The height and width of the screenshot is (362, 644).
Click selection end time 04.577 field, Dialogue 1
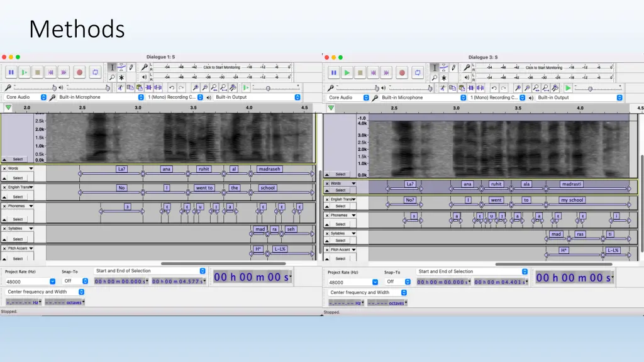(179, 281)
